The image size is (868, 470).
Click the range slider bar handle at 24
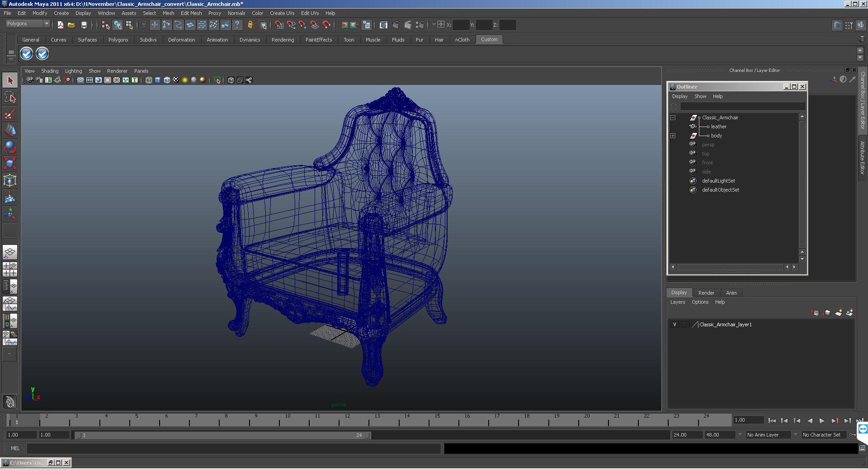pyautogui.click(x=368, y=435)
